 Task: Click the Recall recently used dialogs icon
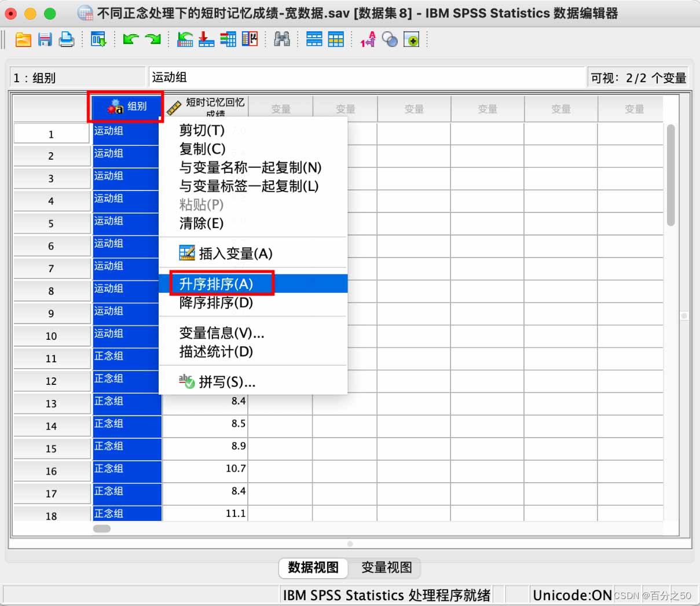pyautogui.click(x=98, y=39)
